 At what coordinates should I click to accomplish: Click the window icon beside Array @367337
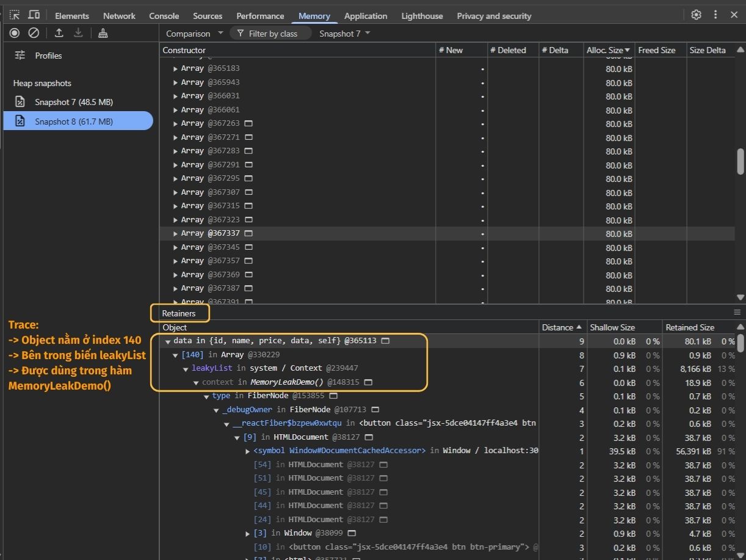tap(248, 233)
